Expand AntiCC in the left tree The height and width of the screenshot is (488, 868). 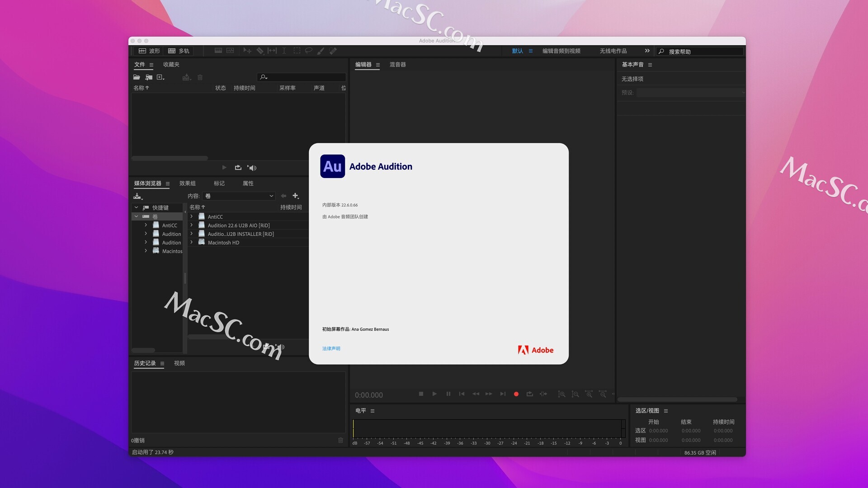click(146, 225)
